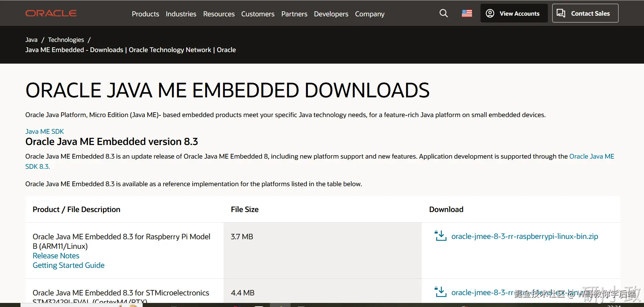This screenshot has width=644, height=307.
Task: Select the US flag country selector
Action: 467,13
